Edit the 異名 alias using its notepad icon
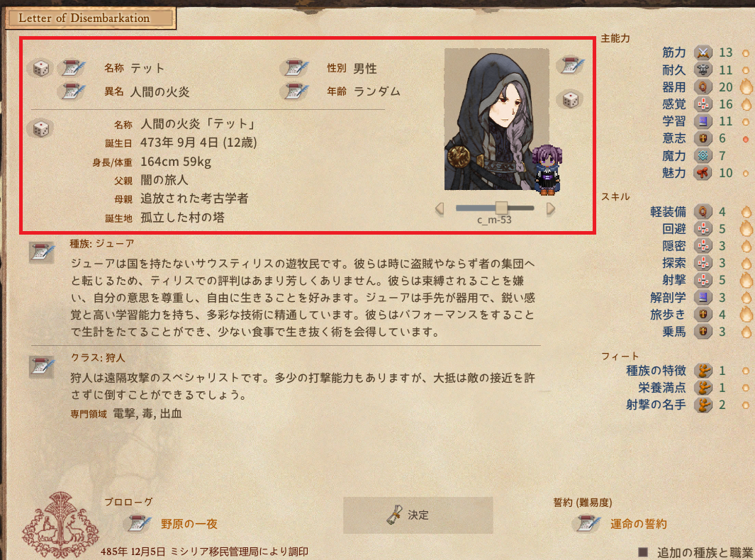The height and width of the screenshot is (560, 755). point(72,91)
